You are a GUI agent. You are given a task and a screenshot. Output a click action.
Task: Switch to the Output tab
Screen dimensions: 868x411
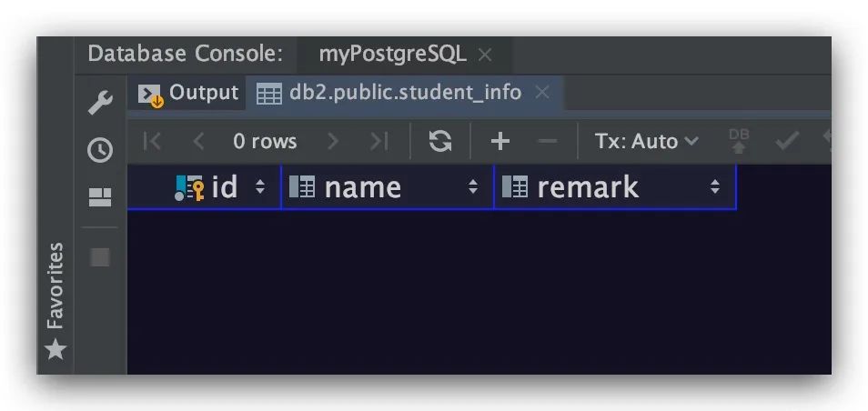(x=188, y=93)
